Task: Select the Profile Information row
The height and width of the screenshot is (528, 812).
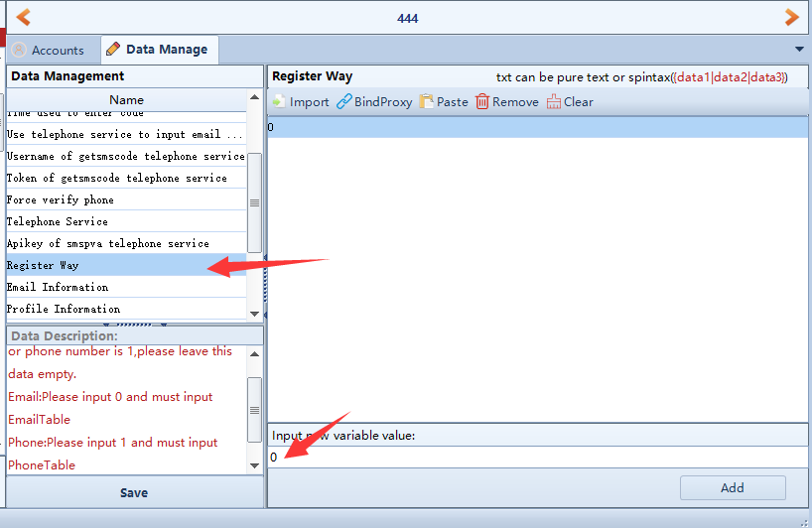Action: tap(126, 309)
